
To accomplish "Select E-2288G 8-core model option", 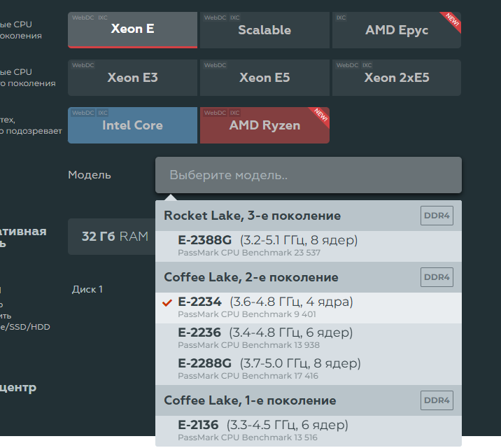I will (309, 369).
